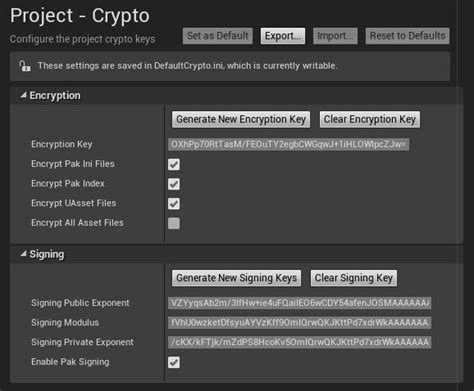Screen dimensions: 474x391
Task: Collapse the Encryption section triangle
Action: tap(23, 95)
